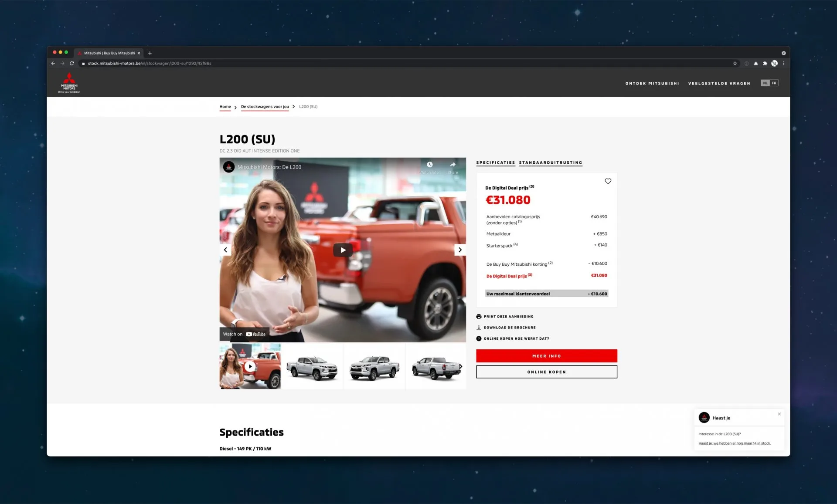The width and height of the screenshot is (837, 504).
Task: Print deze aanbieding link
Action: tap(505, 317)
